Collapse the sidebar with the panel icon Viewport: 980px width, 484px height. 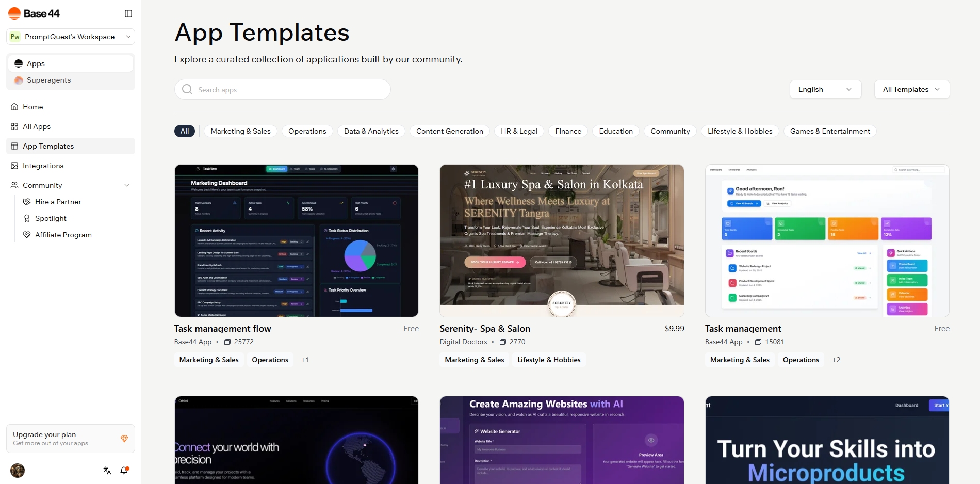[x=128, y=13]
